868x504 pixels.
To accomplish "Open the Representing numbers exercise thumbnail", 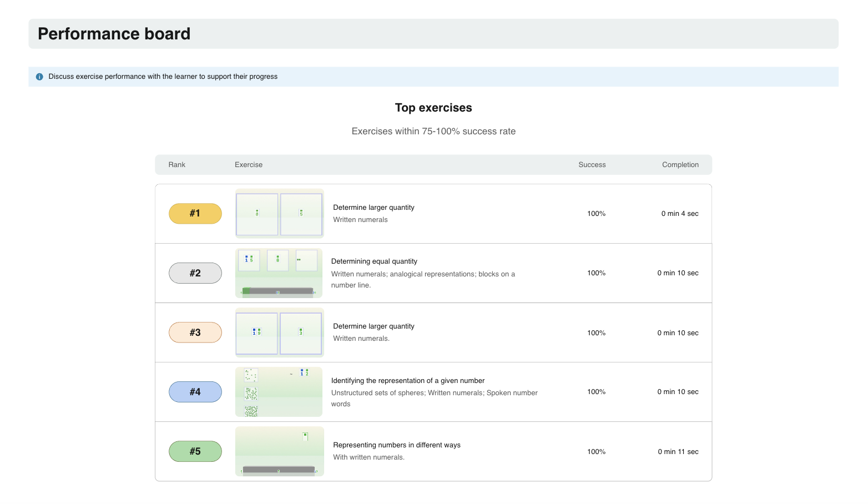I will click(x=279, y=451).
